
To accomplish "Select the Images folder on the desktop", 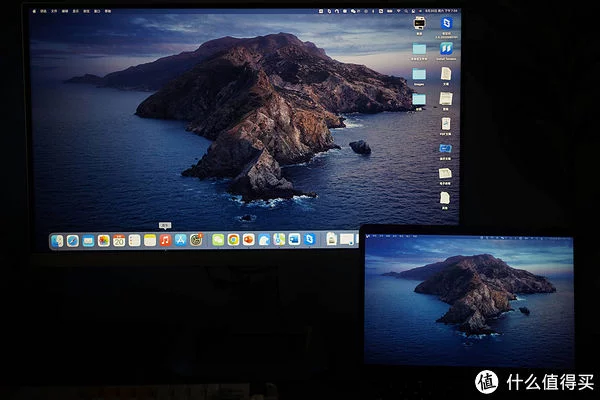I will (x=419, y=74).
